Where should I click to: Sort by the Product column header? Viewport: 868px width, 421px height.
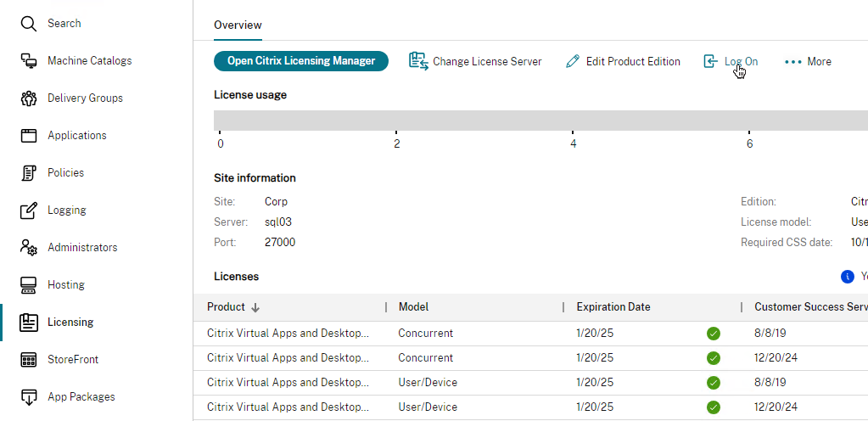[x=227, y=307]
